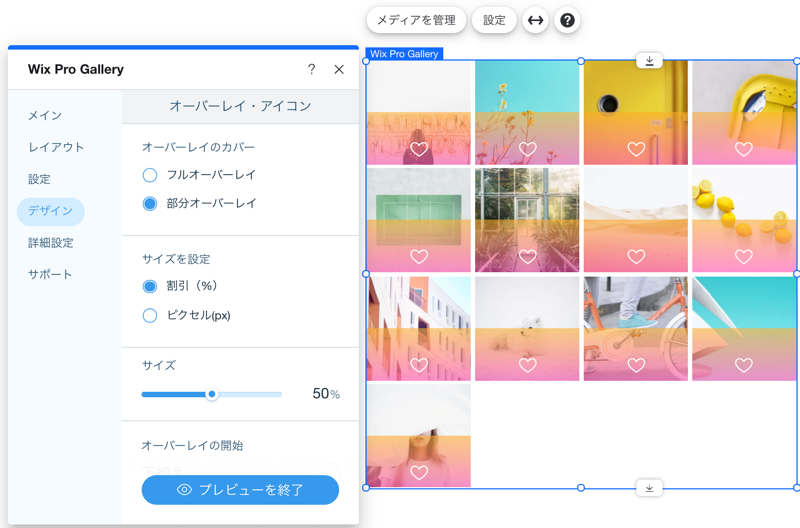Click the heart on the teal sky architecture image
Image resolution: width=800 pixels, height=528 pixels.
[744, 365]
